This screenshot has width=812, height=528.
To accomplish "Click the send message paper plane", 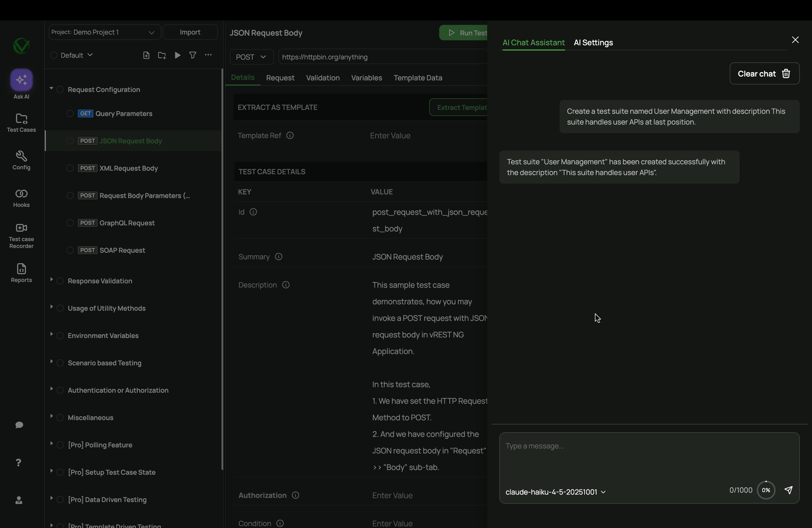I will 789,490.
